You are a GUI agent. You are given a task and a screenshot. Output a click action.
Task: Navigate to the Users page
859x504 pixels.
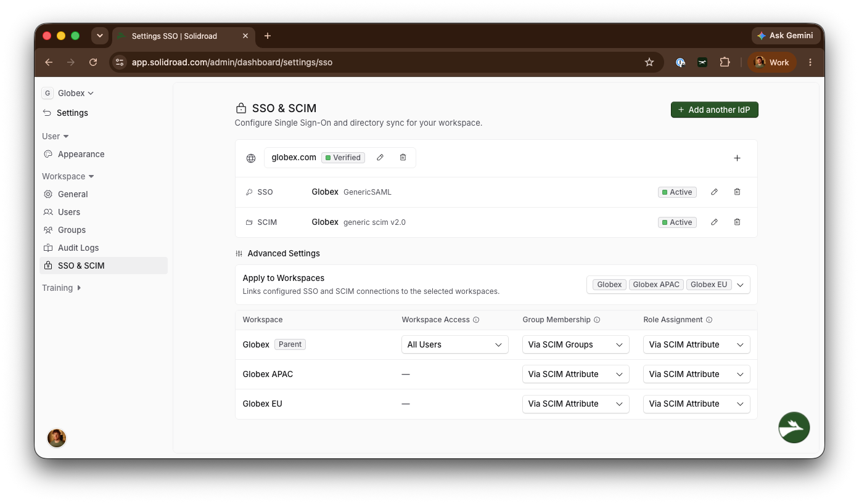[104, 212]
